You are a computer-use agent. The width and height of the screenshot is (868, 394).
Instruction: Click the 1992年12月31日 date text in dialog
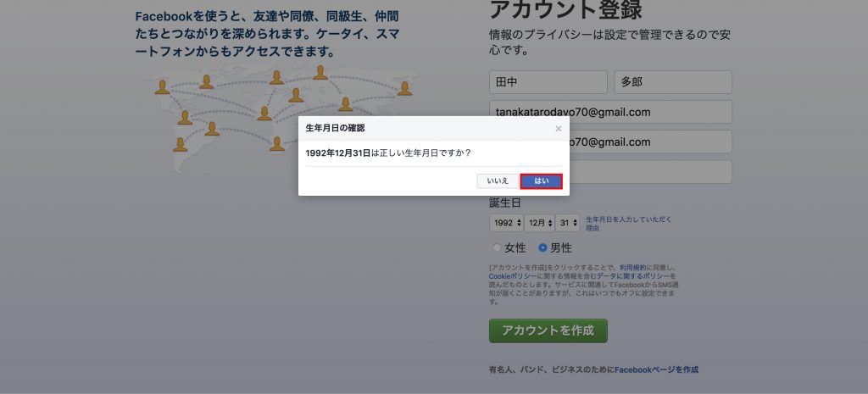337,153
